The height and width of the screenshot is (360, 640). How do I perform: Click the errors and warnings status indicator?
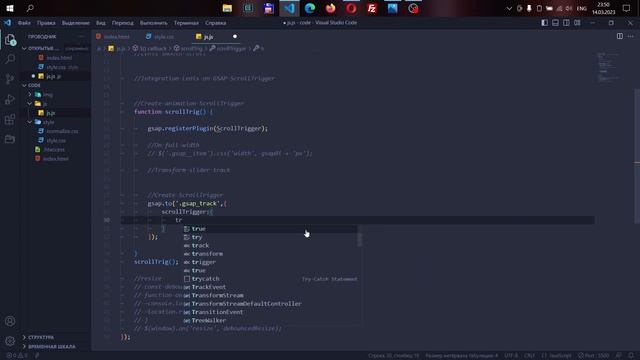16,356
